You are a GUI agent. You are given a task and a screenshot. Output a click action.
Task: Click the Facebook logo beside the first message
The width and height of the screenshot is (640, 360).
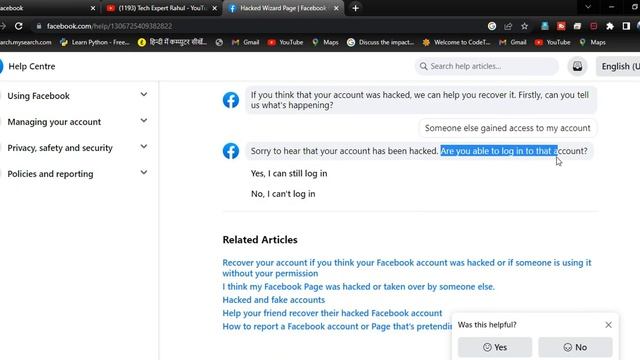coord(231,100)
